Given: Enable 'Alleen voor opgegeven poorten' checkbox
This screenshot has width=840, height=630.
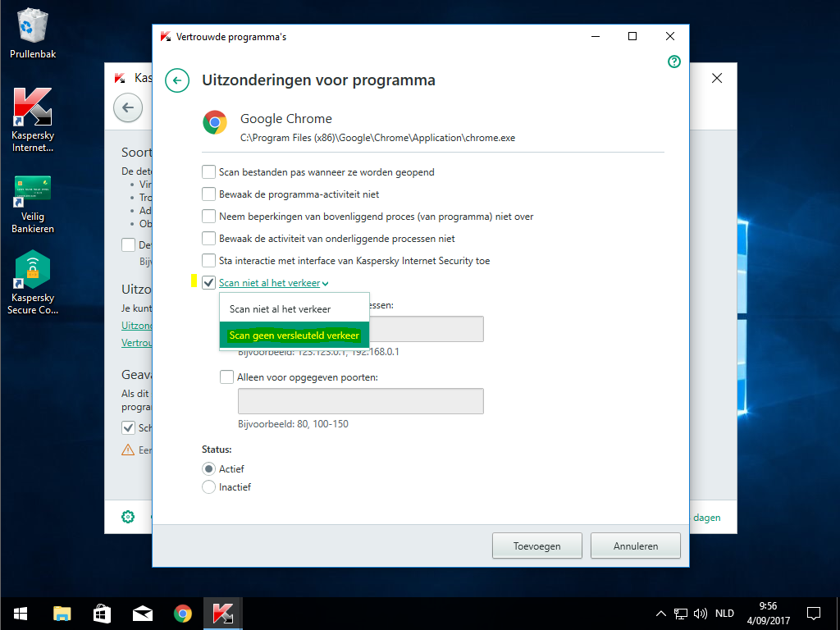Looking at the screenshot, I should coord(227,377).
